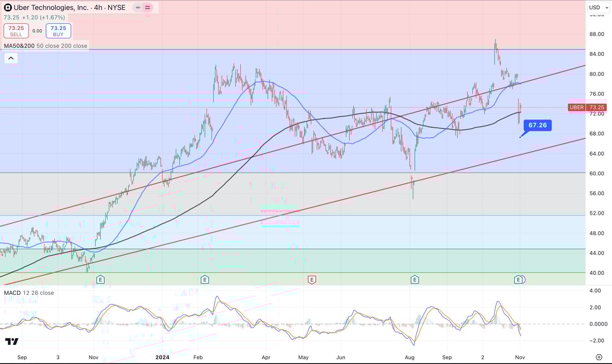The image size is (612, 364).
Task: Click the E earnings marker at early August
Action: click(415, 280)
